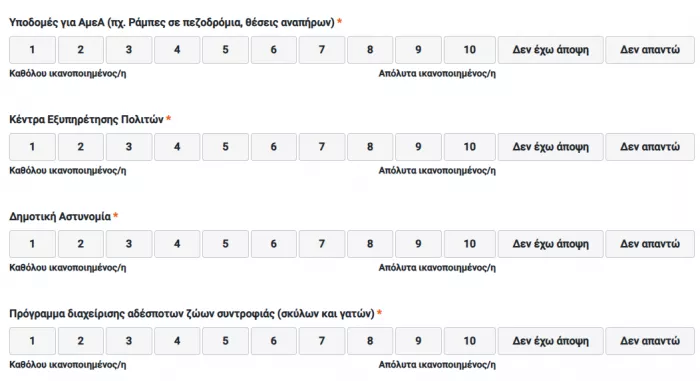This screenshot has width=700, height=381.
Task: Pick 'Δεν έχω άποψη' for stray animals program
Action: (x=550, y=341)
